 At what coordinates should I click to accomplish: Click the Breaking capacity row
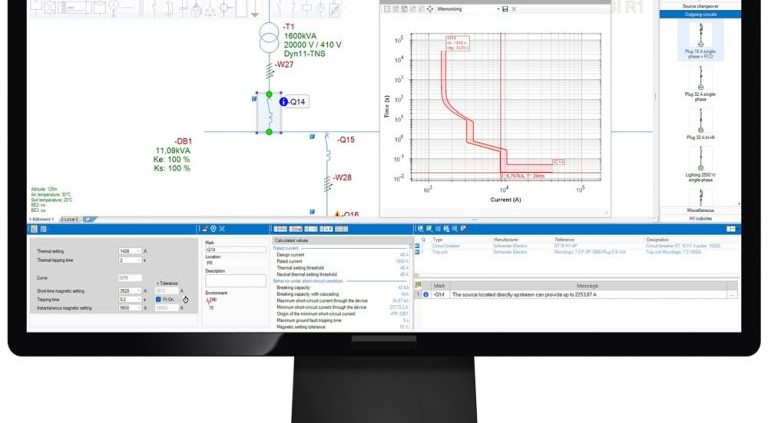point(342,288)
